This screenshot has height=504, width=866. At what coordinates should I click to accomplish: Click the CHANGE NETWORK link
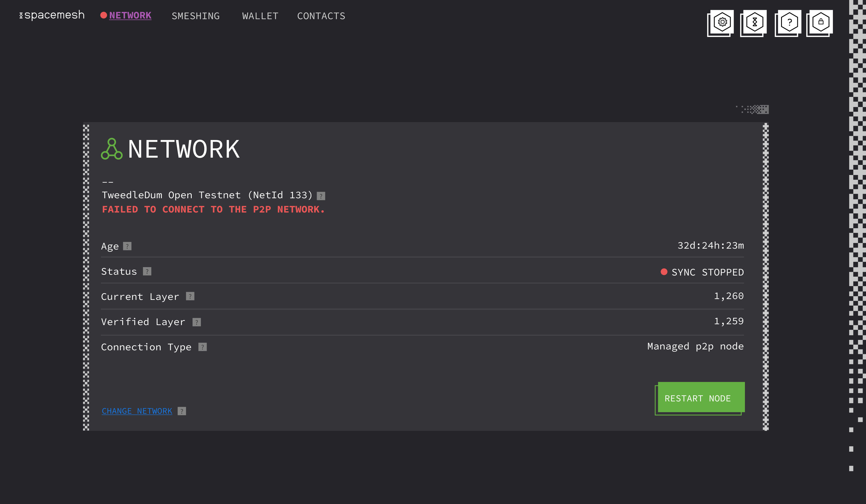pos(137,410)
